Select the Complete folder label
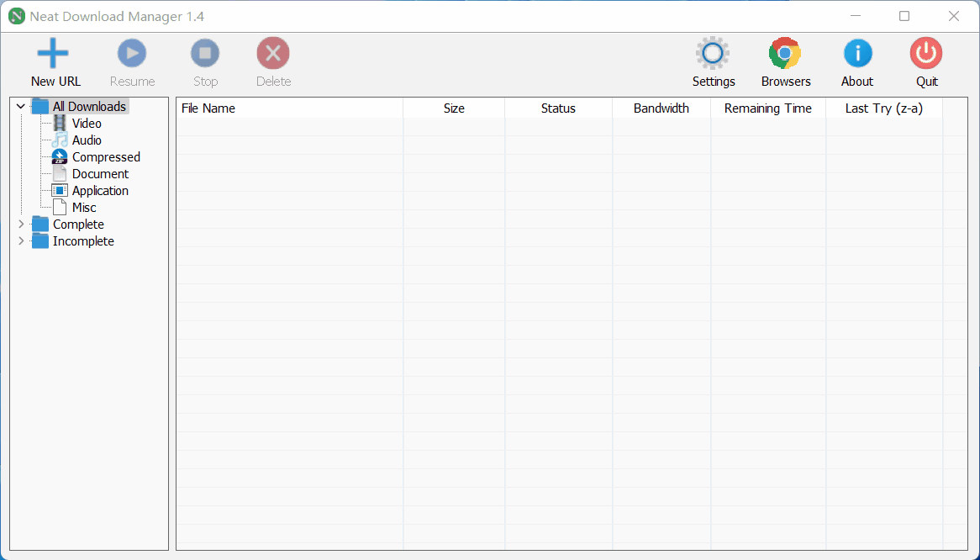This screenshot has height=560, width=980. (79, 224)
